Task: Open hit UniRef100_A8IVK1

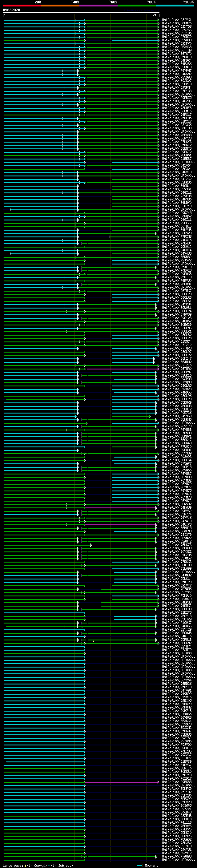Action: [177, 20]
